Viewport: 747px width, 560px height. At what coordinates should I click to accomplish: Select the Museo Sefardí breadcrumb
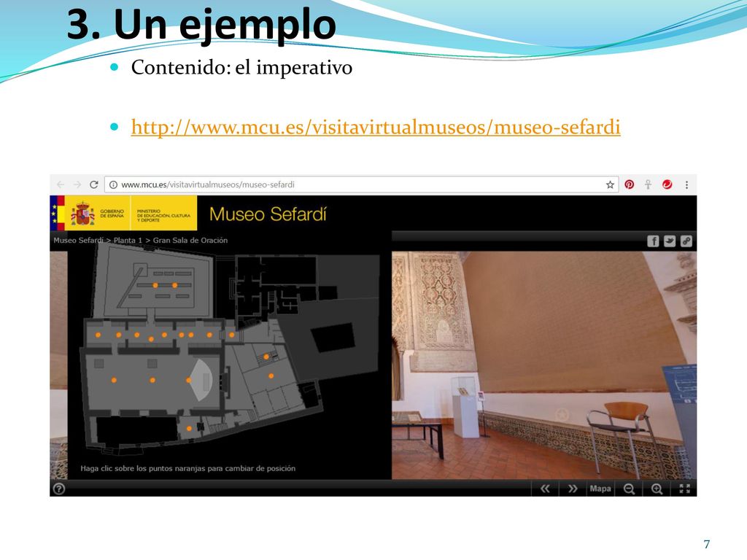(78, 241)
